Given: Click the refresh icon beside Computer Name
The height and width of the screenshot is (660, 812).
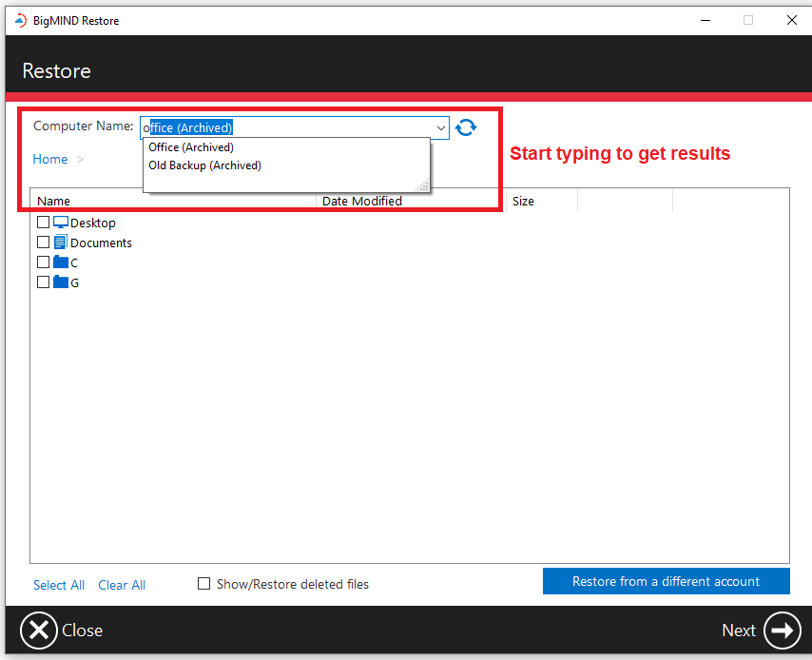Looking at the screenshot, I should pyautogui.click(x=466, y=126).
